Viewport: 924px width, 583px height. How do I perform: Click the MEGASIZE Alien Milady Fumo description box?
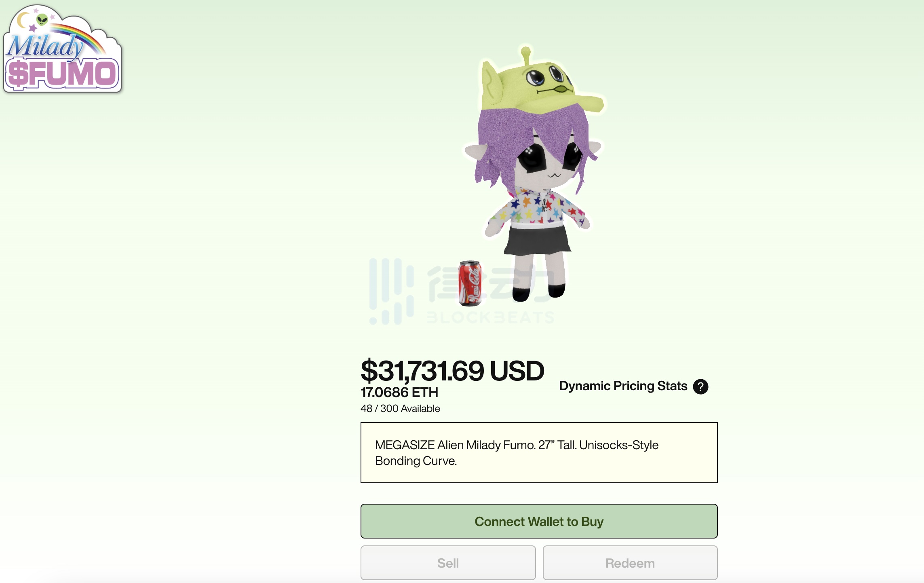(539, 453)
